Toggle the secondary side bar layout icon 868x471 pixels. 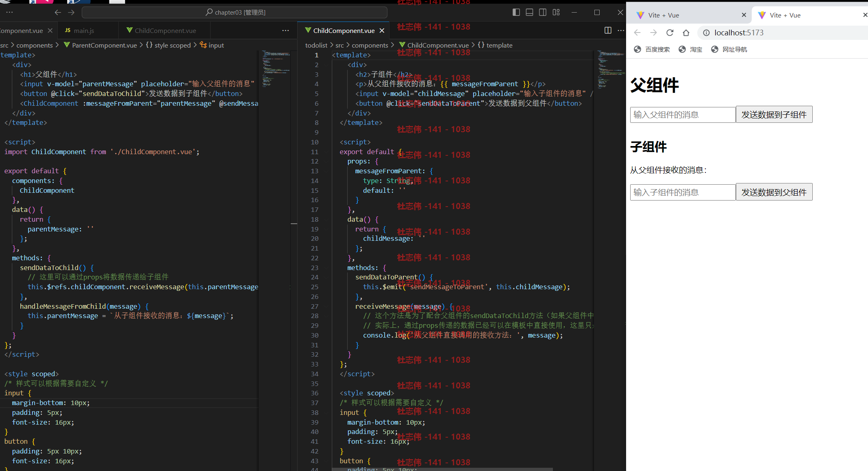pyautogui.click(x=543, y=12)
